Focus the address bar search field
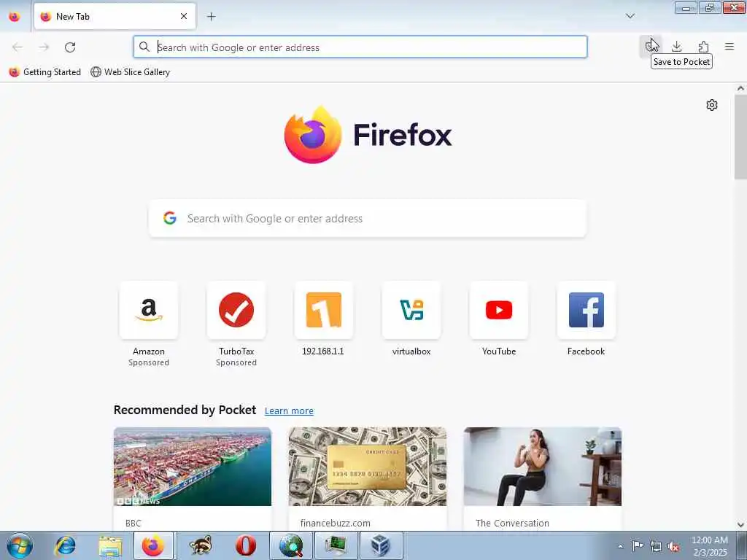 (360, 47)
